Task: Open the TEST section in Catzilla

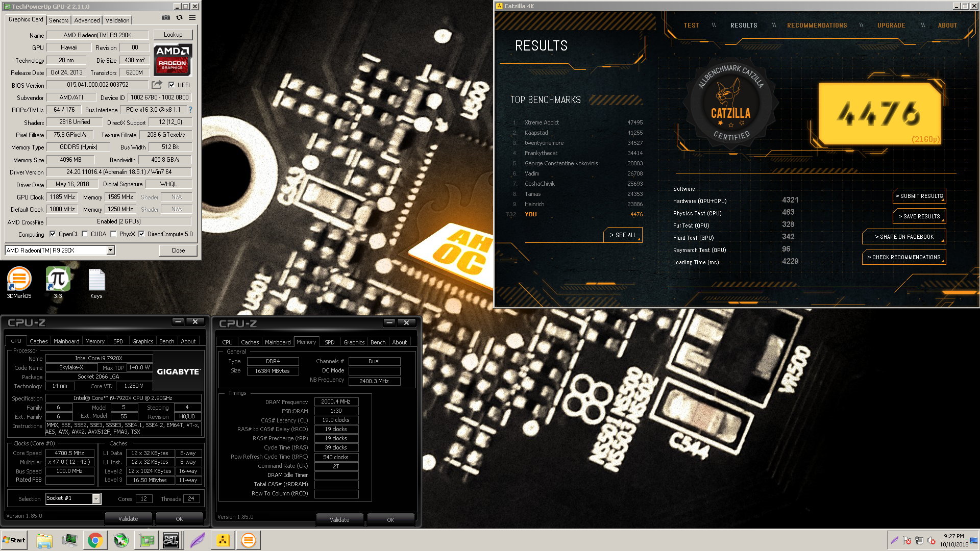Action: click(x=691, y=26)
